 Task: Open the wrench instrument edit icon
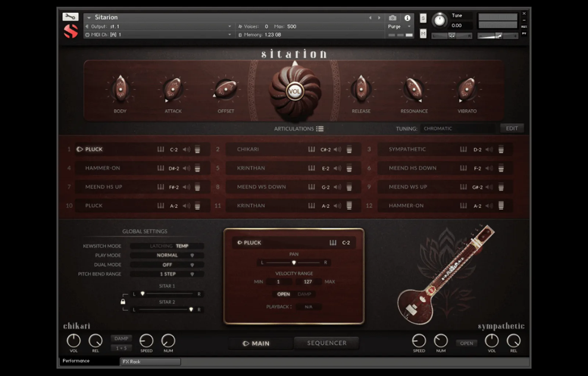coord(70,17)
